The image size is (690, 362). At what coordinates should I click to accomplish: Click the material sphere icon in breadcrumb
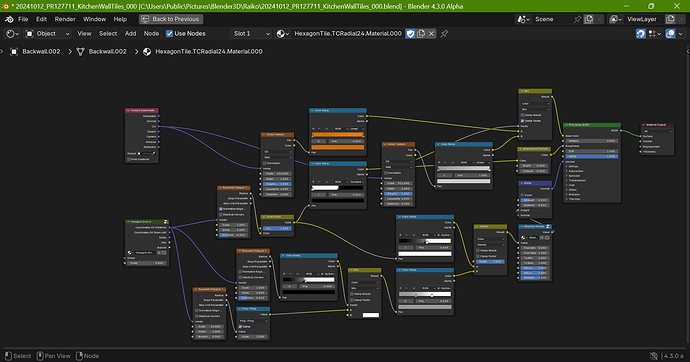[147, 51]
